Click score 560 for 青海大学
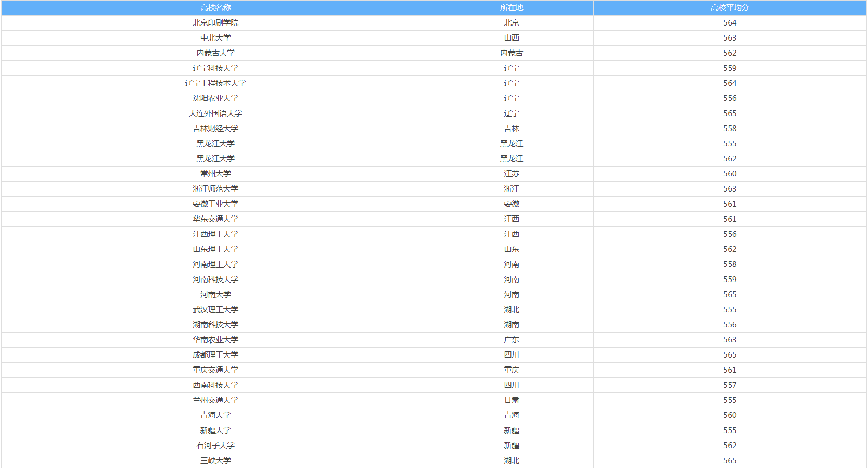Screen dimensions: 868x470 (x=730, y=415)
